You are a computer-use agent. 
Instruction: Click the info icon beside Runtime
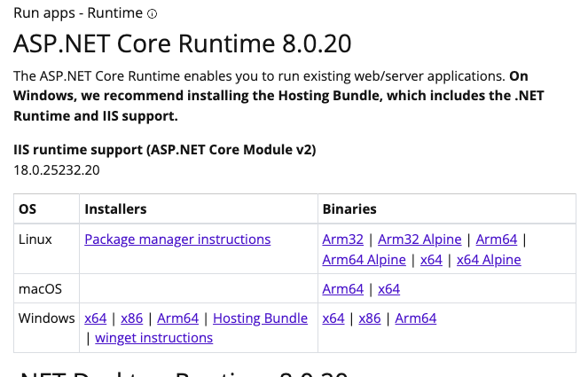(152, 14)
